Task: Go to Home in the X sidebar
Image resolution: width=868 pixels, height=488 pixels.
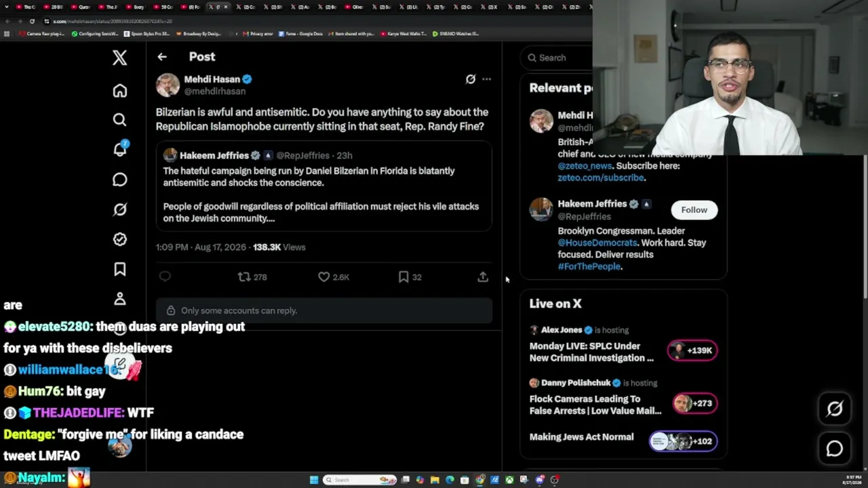Action: [x=119, y=91]
